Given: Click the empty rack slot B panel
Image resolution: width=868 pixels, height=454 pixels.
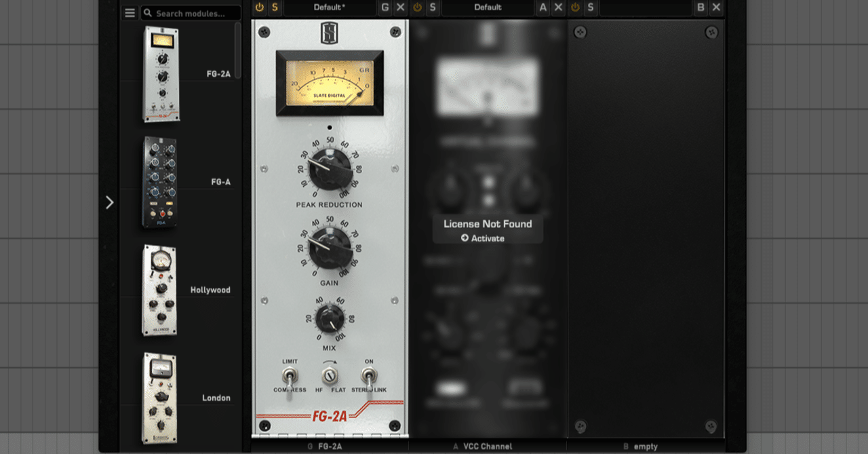Looking at the screenshot, I should point(646,229).
